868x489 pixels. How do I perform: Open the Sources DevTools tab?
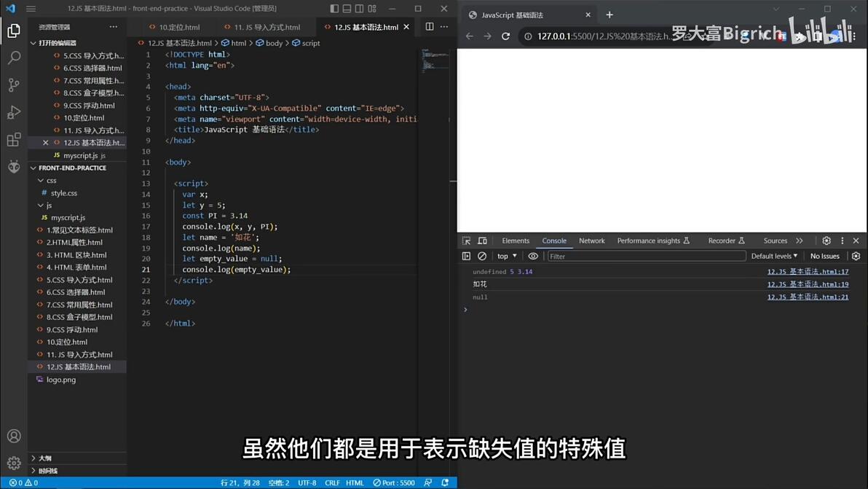click(775, 241)
